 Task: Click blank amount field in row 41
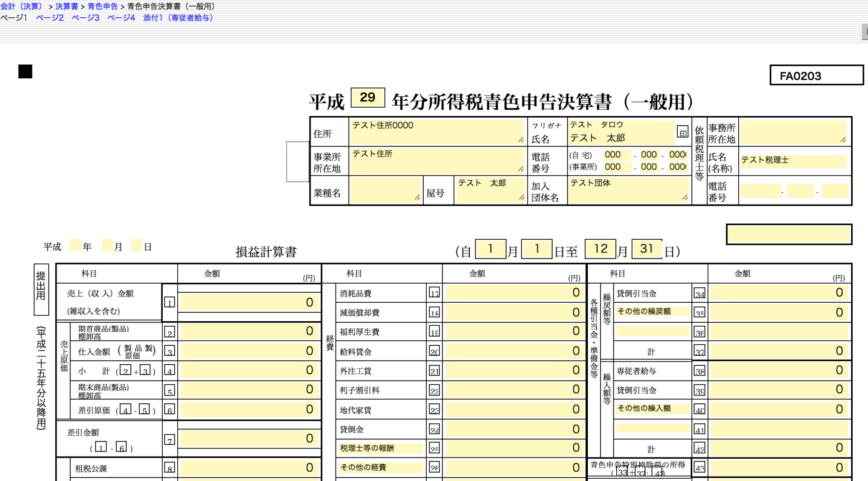click(x=779, y=429)
